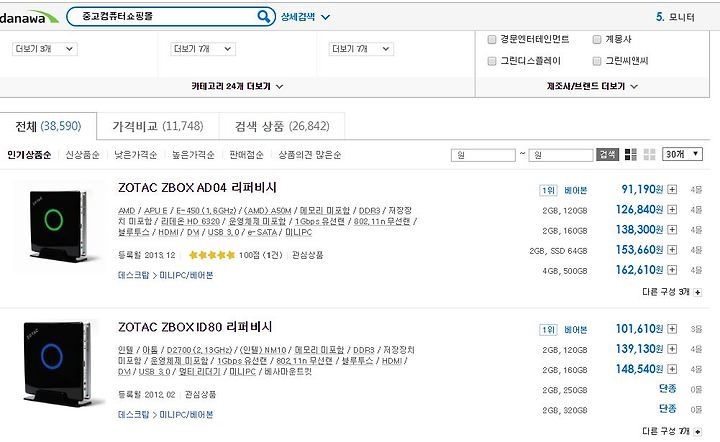Open the 상세검색 dropdown

(305, 17)
